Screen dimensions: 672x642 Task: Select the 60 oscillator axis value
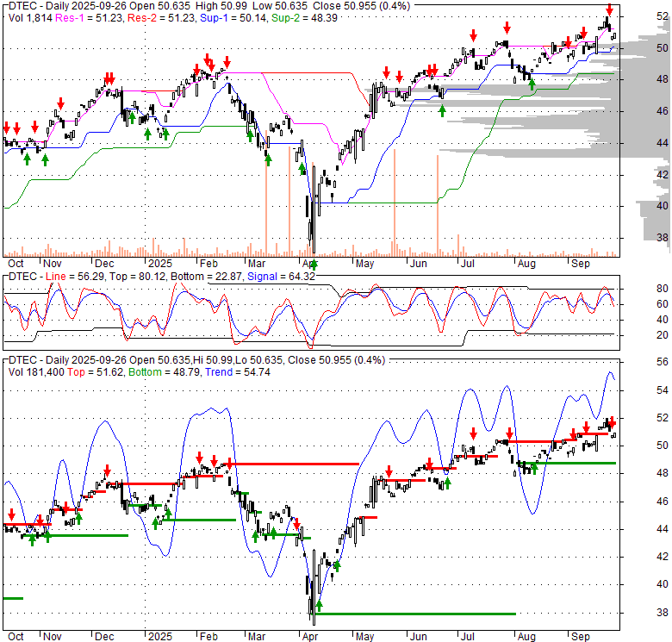click(663, 304)
